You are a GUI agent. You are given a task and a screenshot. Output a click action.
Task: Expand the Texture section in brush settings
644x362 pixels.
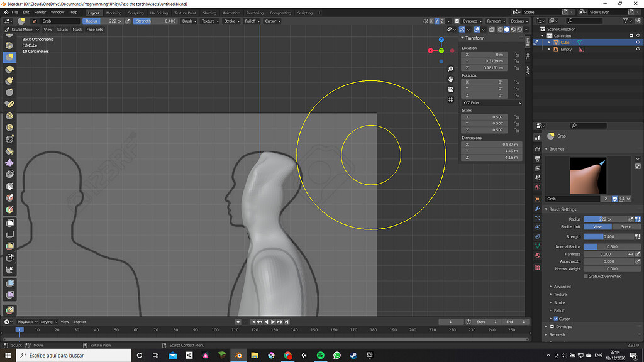click(x=560, y=294)
